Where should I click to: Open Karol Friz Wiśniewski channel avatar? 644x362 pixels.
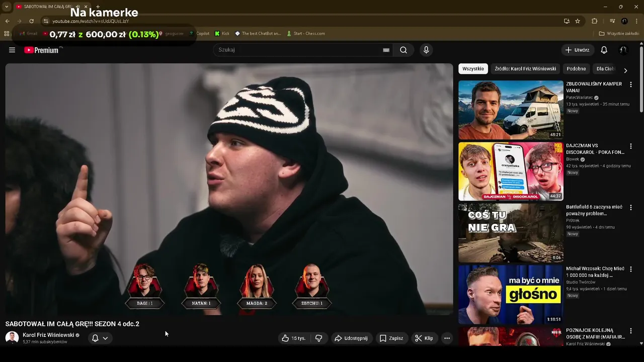[12, 338]
